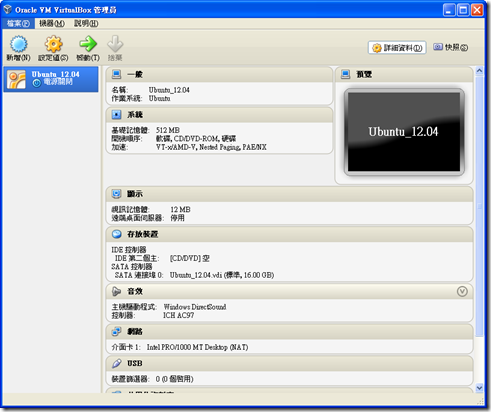Open the Help (說明) menu
This screenshot has width=491, height=412.
click(86, 23)
